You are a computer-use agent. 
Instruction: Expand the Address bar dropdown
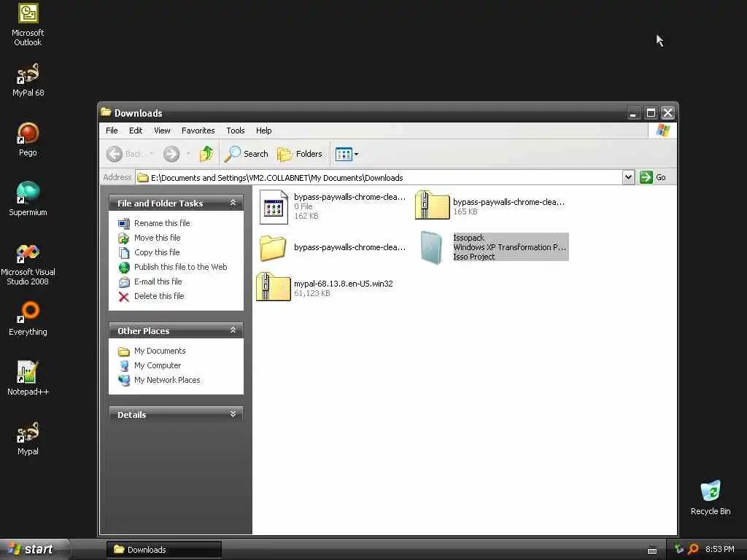click(628, 177)
